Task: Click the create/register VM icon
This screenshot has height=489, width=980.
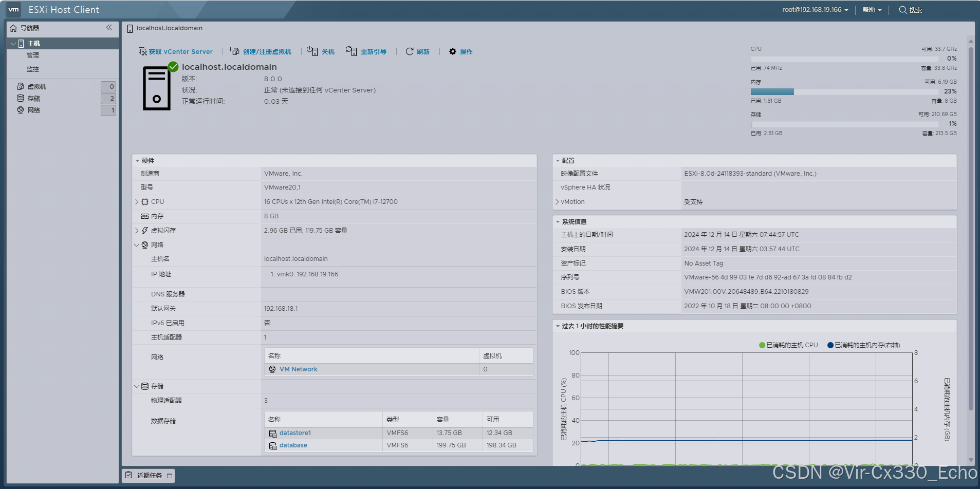Action: (x=234, y=51)
